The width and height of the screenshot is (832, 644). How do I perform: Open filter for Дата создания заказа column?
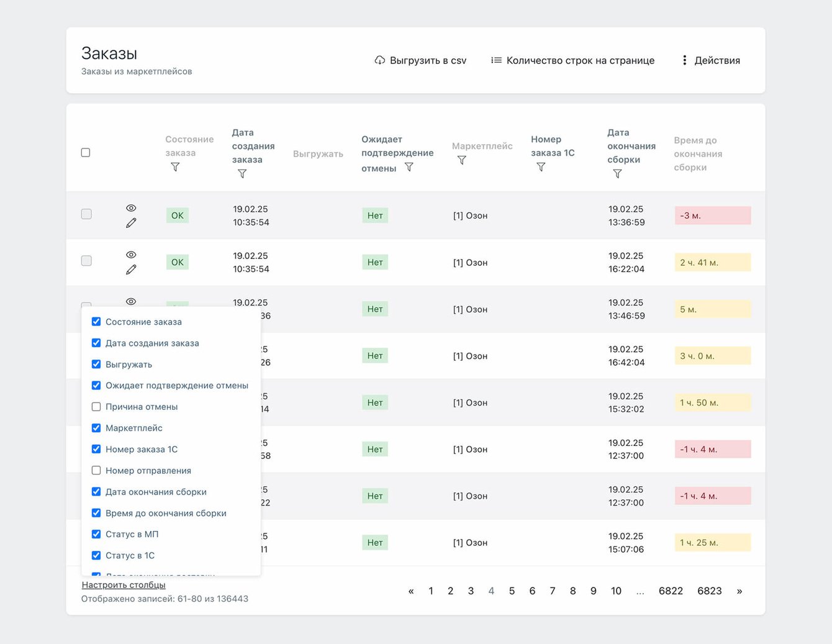[x=242, y=174]
